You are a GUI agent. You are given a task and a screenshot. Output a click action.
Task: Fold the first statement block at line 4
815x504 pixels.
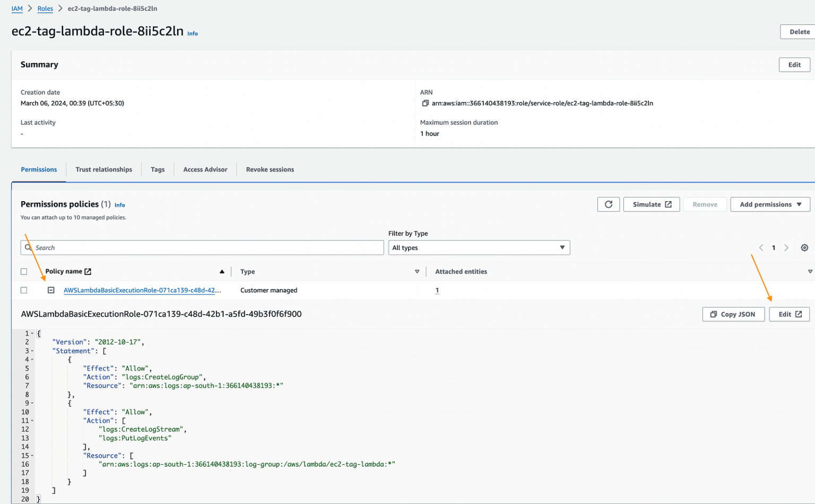point(32,360)
